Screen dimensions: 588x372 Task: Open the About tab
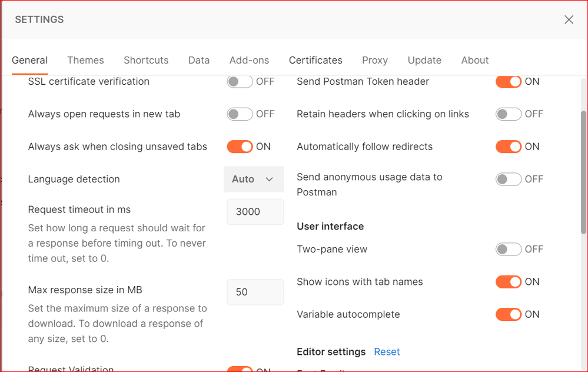tap(475, 61)
